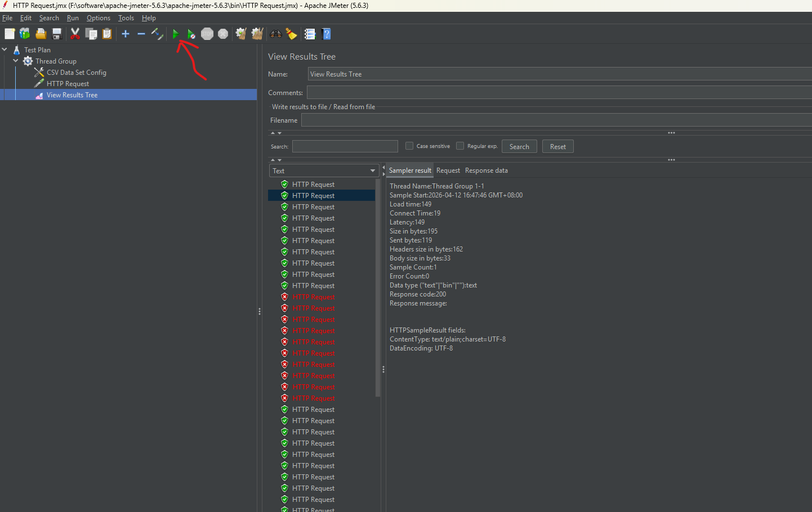The width and height of the screenshot is (812, 512).
Task: Switch to the Response data tab
Action: tap(487, 170)
